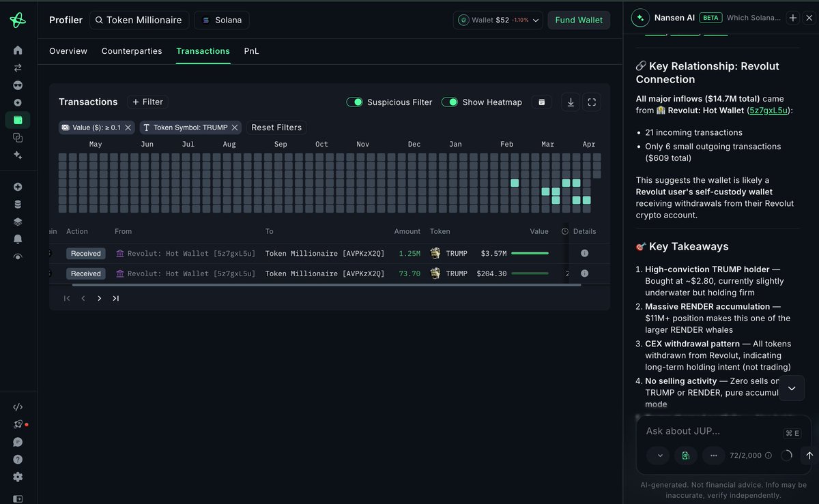Disable the Suspicious Filter toggle
Screen dimensions: 819x504
[x=354, y=102]
